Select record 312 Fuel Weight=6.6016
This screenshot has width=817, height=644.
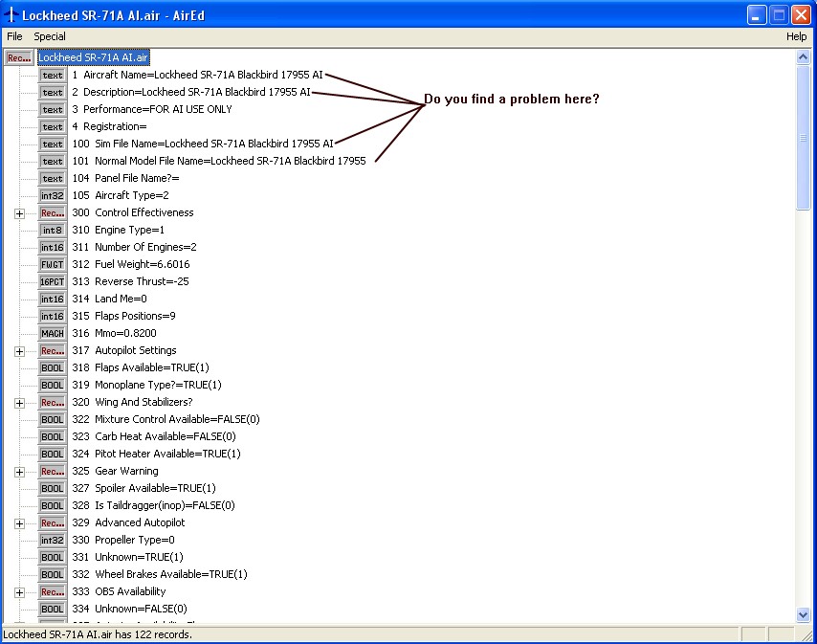[x=131, y=264]
